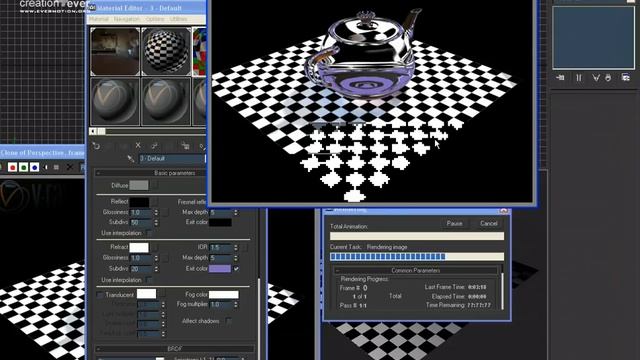Image resolution: width=640 pixels, height=360 pixels.
Task: Click the Current Task progress bar
Action: click(417, 256)
